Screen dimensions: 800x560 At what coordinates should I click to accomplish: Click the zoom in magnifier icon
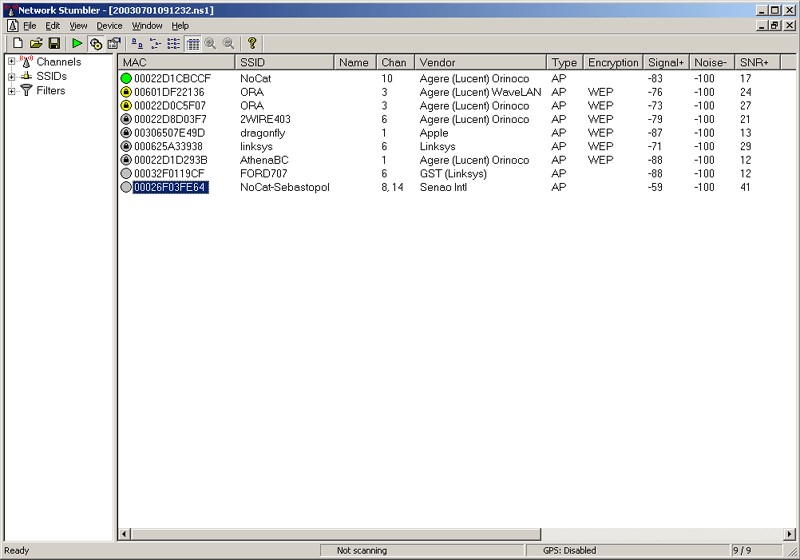(x=210, y=44)
